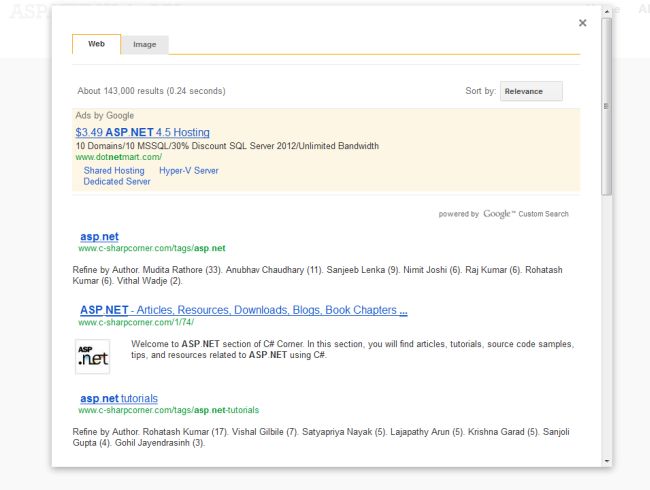The width and height of the screenshot is (650, 490).
Task: Click the www.c-sharpcorner.com/1/74/ URL
Action: coord(136,322)
